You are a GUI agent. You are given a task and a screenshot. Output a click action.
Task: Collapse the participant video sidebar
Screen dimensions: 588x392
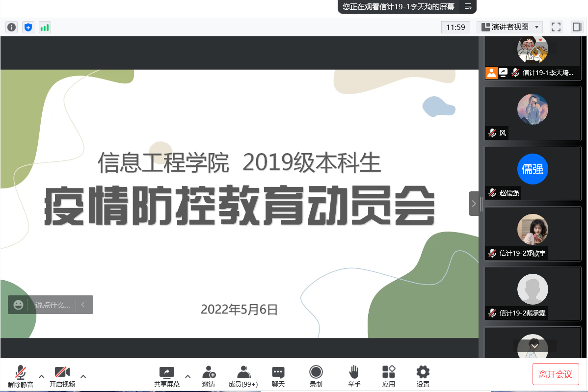pos(474,204)
